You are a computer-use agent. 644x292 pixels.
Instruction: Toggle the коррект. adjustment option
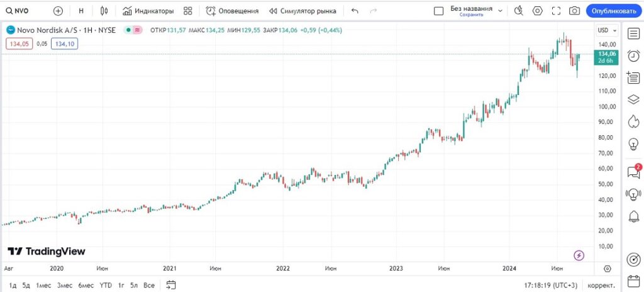(601, 285)
